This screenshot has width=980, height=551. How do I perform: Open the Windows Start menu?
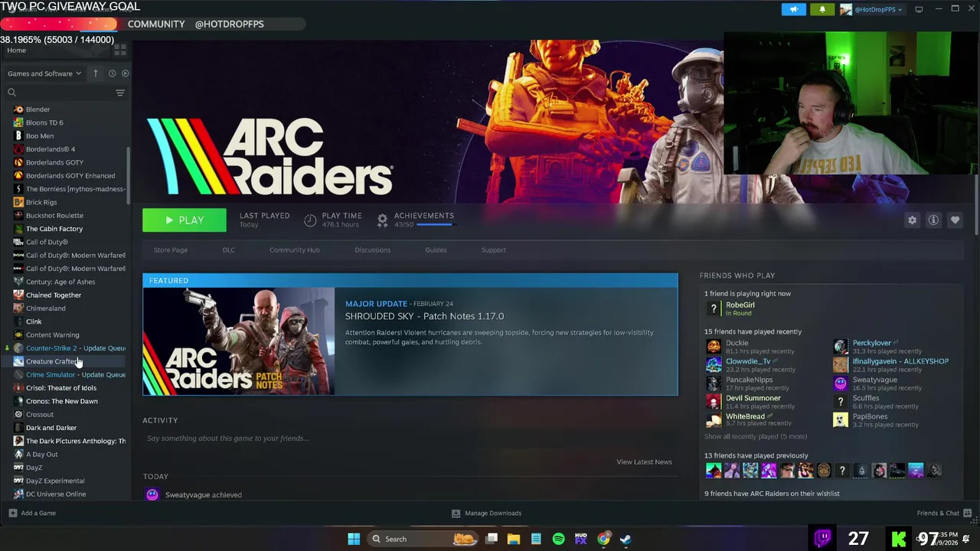[x=354, y=539]
